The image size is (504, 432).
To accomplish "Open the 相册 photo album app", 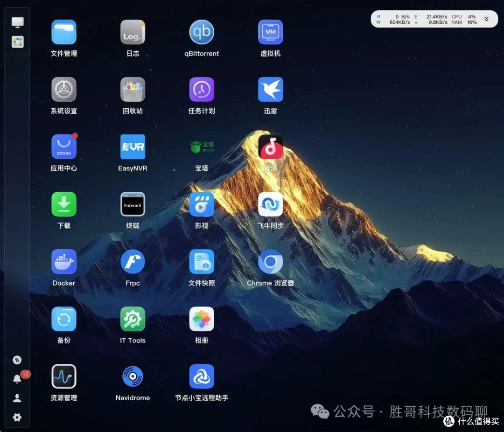I will tap(202, 319).
